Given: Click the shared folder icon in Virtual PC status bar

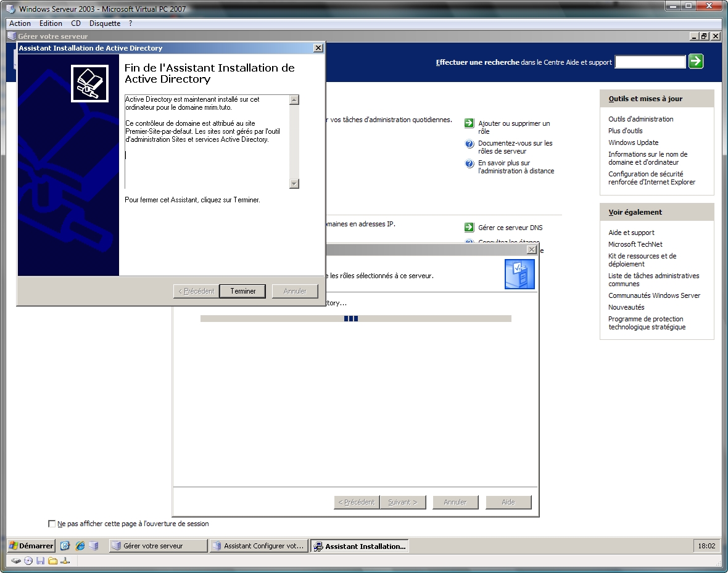Looking at the screenshot, I should coord(52,561).
